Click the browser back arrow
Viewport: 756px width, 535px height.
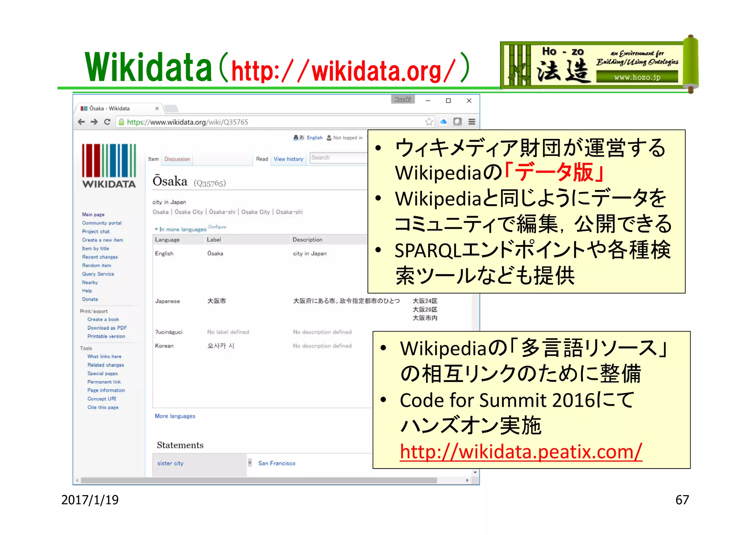[81, 122]
